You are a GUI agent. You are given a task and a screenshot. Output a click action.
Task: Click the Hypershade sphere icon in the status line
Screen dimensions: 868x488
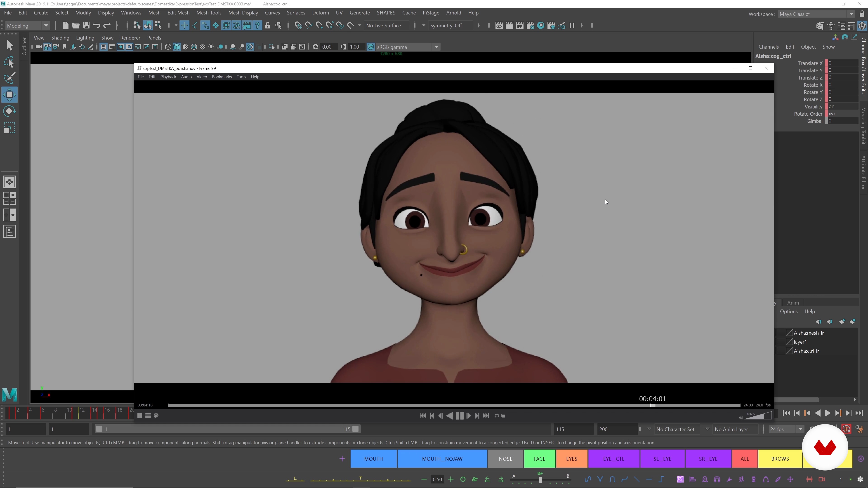(x=541, y=25)
